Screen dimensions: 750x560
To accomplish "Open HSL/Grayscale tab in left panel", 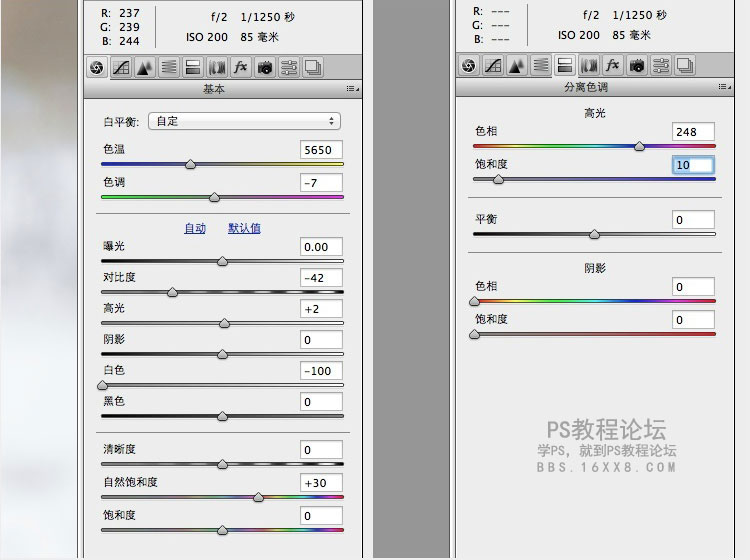I will pos(169,67).
